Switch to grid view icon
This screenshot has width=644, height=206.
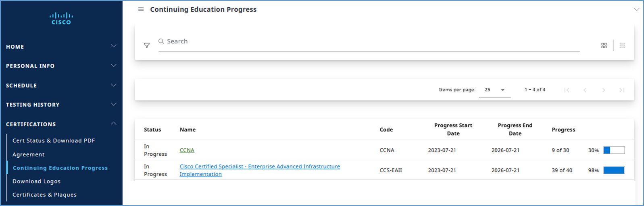604,45
